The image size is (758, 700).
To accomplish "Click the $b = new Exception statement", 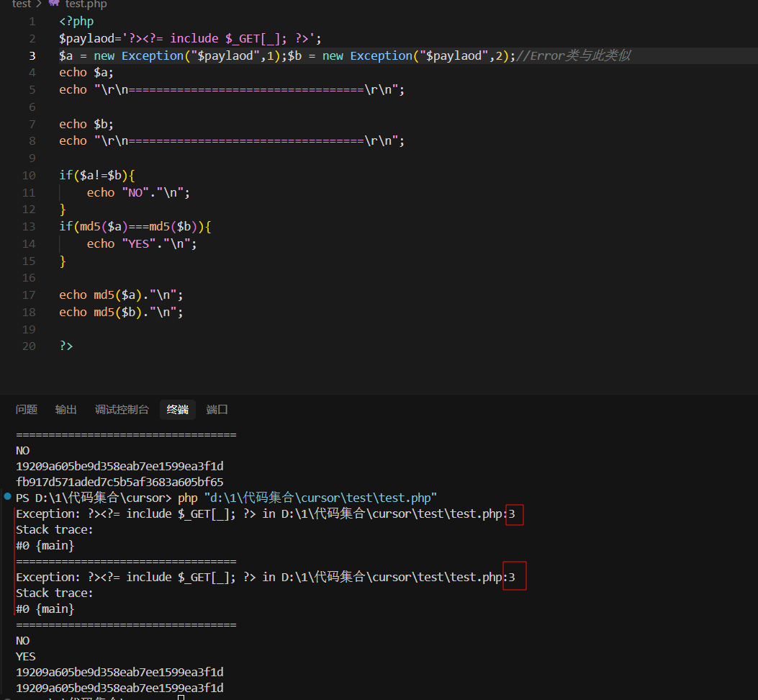I will click(402, 55).
